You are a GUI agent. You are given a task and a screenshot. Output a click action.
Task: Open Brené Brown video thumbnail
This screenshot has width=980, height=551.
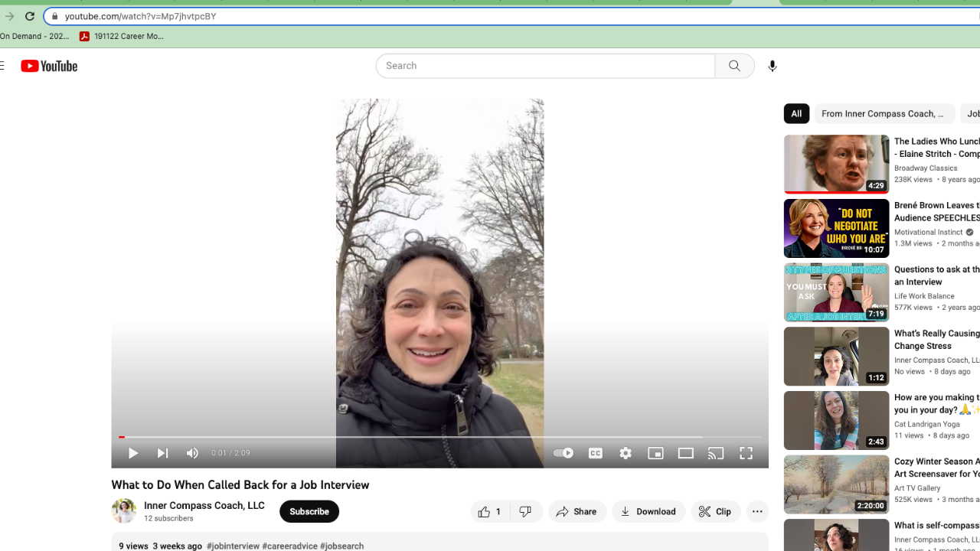[x=836, y=228]
